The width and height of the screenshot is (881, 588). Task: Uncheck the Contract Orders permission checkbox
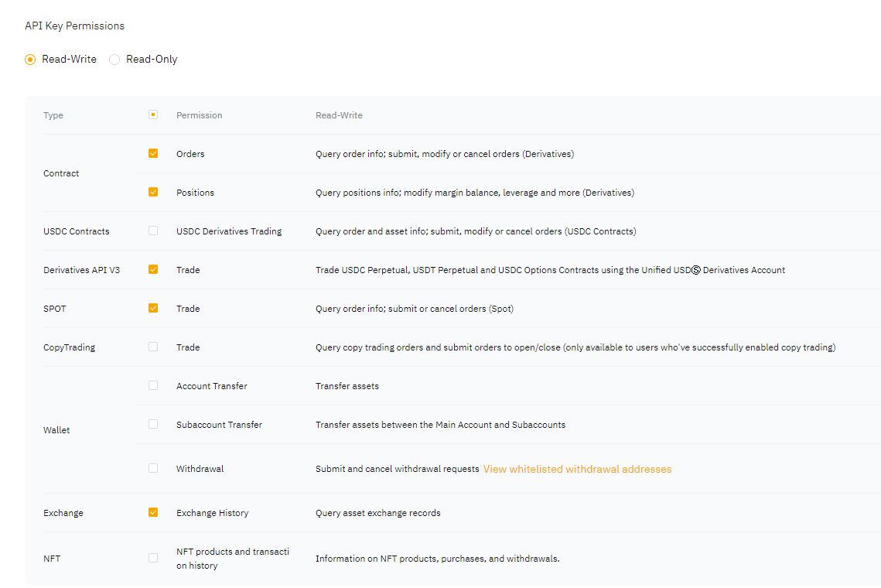[x=153, y=153]
